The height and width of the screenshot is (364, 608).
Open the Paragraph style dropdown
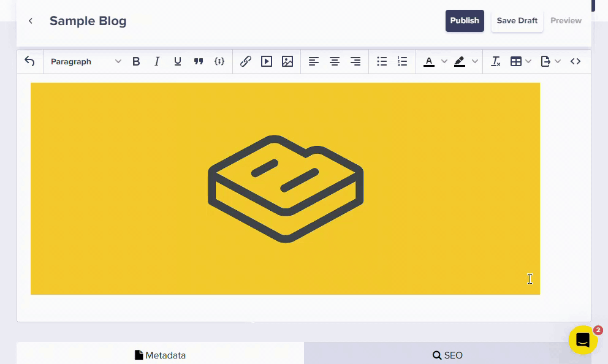click(x=86, y=61)
